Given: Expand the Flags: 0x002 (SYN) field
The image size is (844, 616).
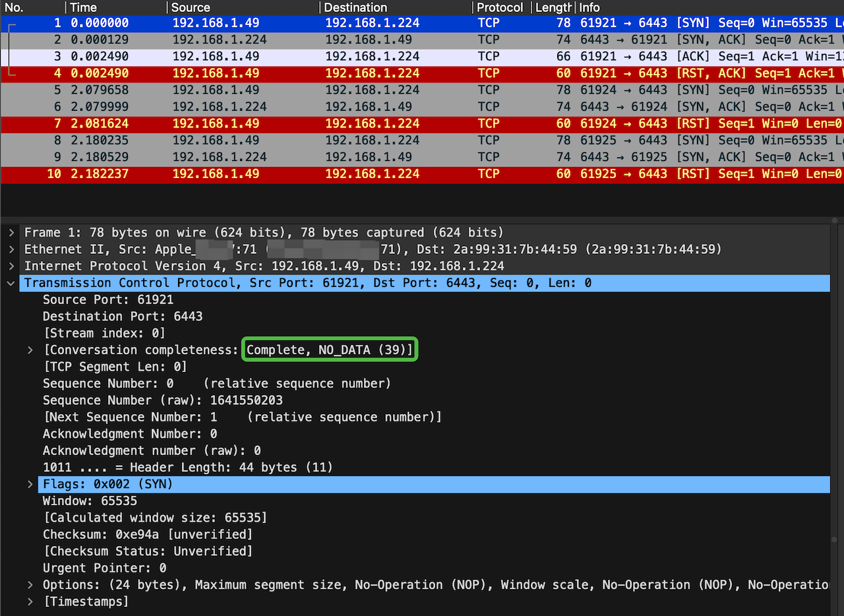Looking at the screenshot, I should [30, 485].
